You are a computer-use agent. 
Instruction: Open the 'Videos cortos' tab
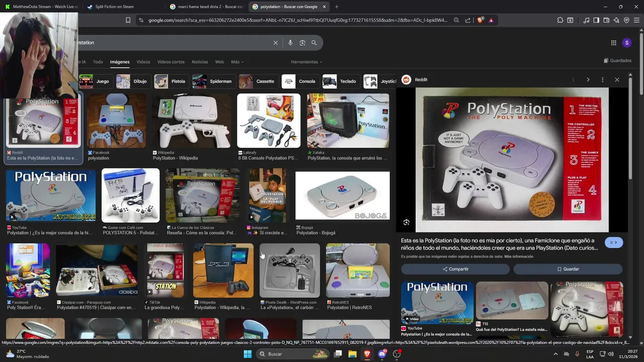click(171, 62)
